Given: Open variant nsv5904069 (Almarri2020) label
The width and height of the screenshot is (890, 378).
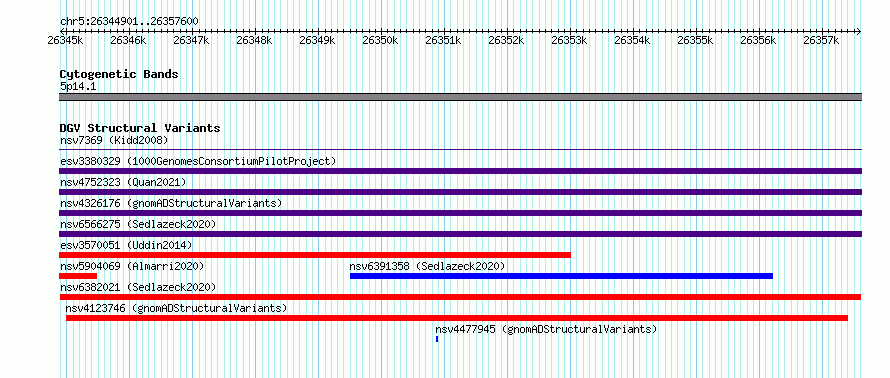Looking at the screenshot, I should point(132,266).
